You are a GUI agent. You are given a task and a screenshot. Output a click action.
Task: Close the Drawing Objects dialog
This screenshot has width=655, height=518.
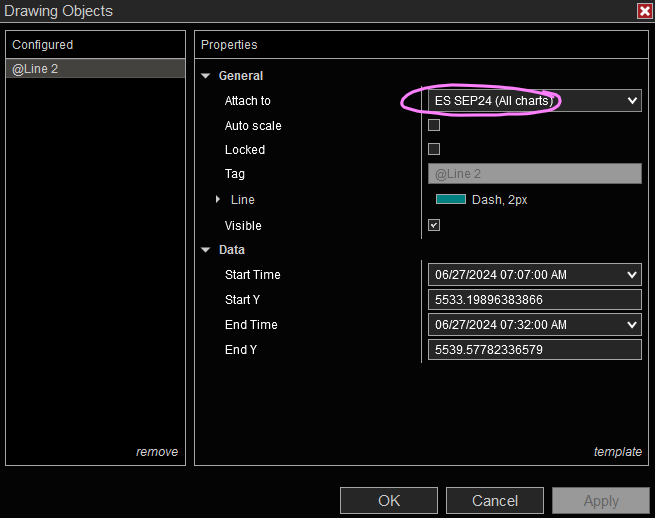(645, 11)
